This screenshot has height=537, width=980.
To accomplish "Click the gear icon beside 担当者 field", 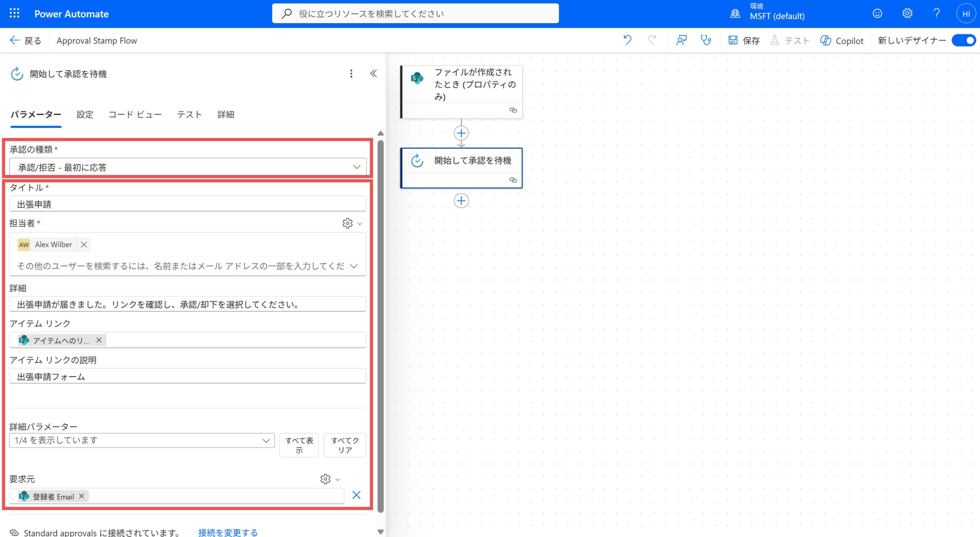I will 346,224.
